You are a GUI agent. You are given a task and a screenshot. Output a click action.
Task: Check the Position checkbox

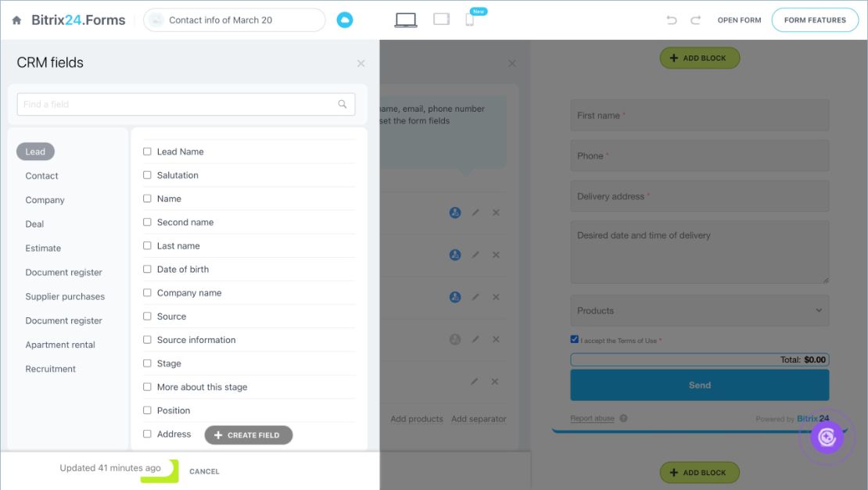(147, 410)
